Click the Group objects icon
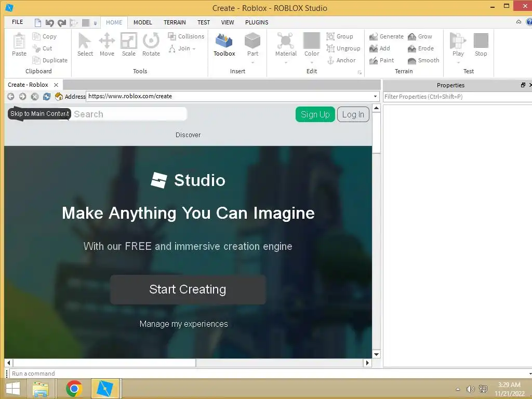This screenshot has height=399, width=532. point(330,36)
